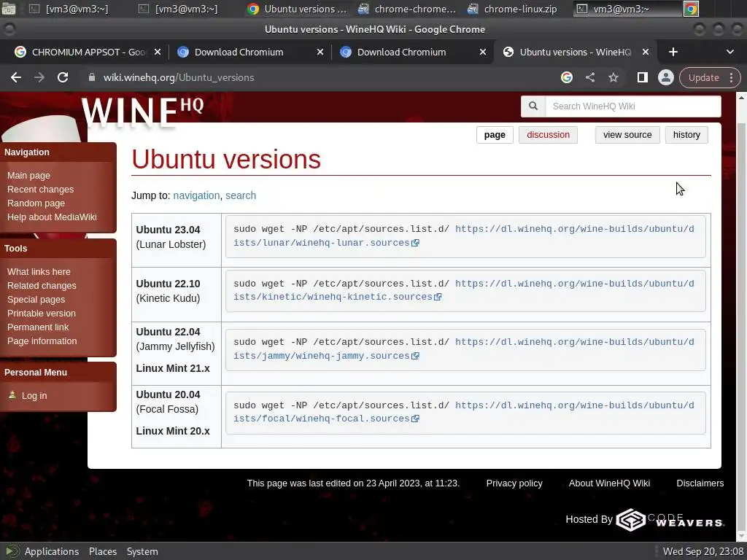Open the Places panel menu
The image size is (747, 560).
(x=102, y=551)
